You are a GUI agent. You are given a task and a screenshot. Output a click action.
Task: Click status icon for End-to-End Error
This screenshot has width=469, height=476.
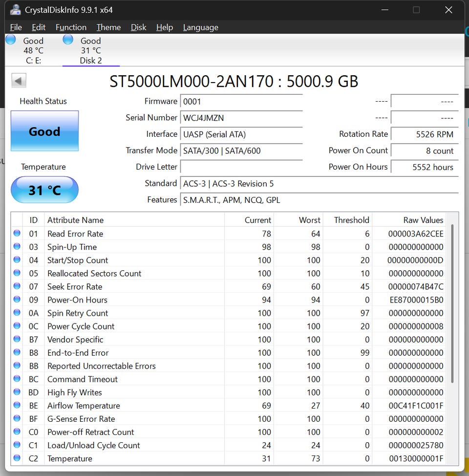(17, 352)
